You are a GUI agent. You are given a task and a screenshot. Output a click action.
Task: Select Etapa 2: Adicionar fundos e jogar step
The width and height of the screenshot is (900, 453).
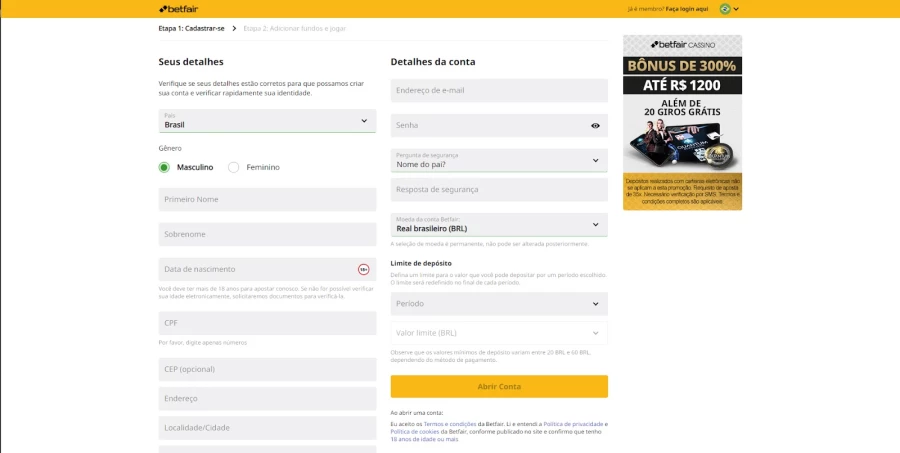tap(294, 28)
